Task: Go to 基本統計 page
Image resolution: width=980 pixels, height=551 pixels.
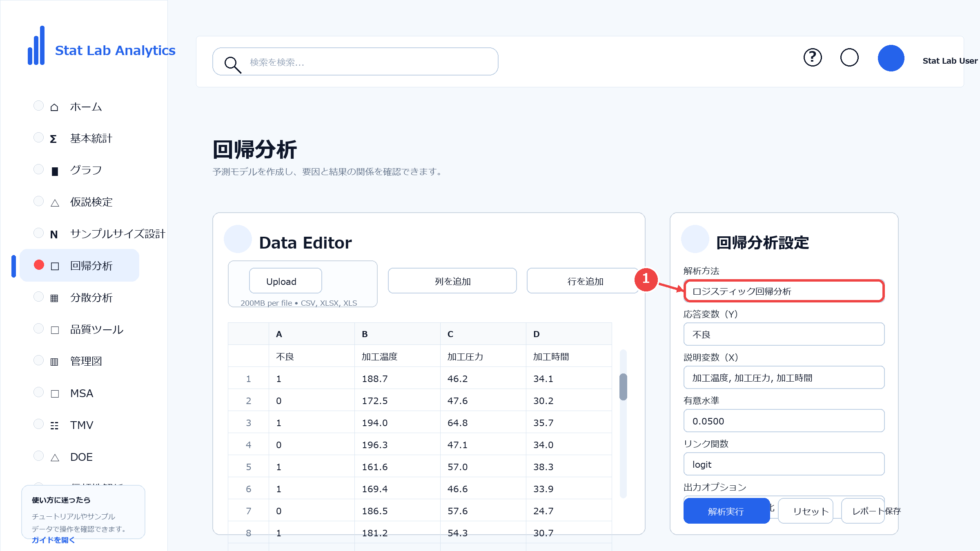Action: coord(91,139)
